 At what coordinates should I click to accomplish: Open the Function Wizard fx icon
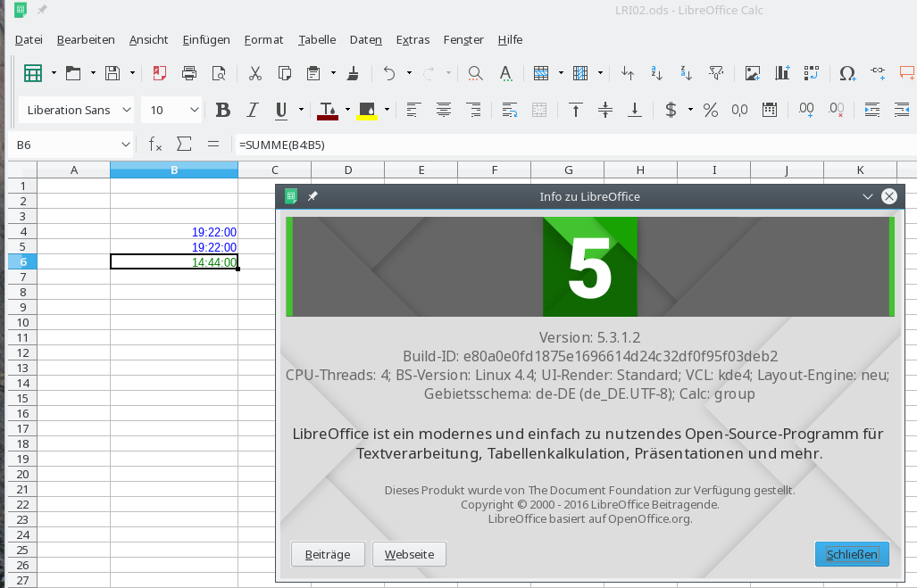155,145
